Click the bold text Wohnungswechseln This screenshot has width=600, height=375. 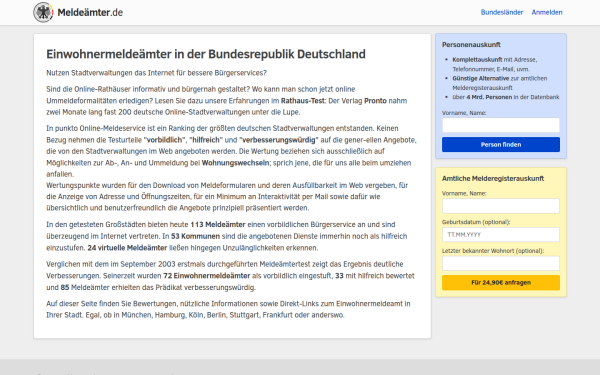click(235, 163)
